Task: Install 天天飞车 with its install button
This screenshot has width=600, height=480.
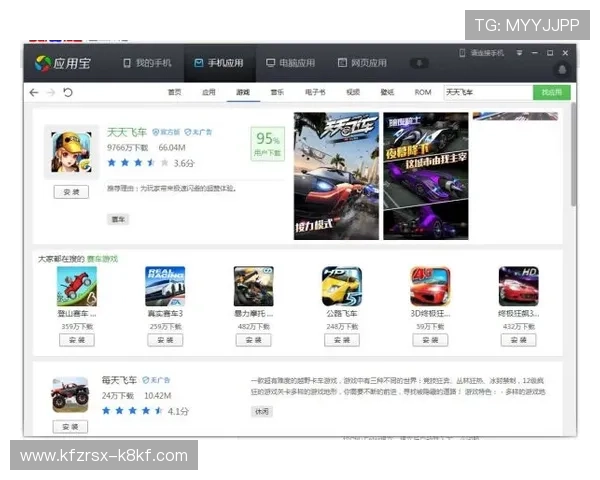Action: [x=71, y=192]
